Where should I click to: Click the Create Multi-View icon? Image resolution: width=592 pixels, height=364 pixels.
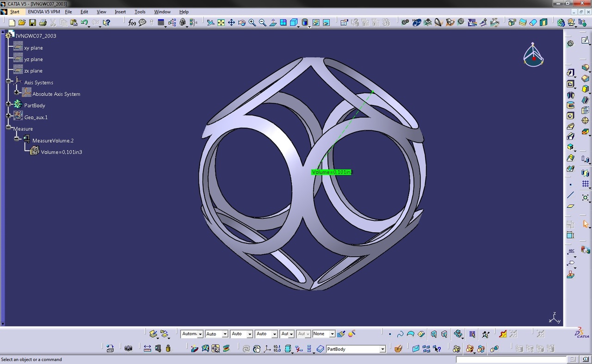(283, 22)
